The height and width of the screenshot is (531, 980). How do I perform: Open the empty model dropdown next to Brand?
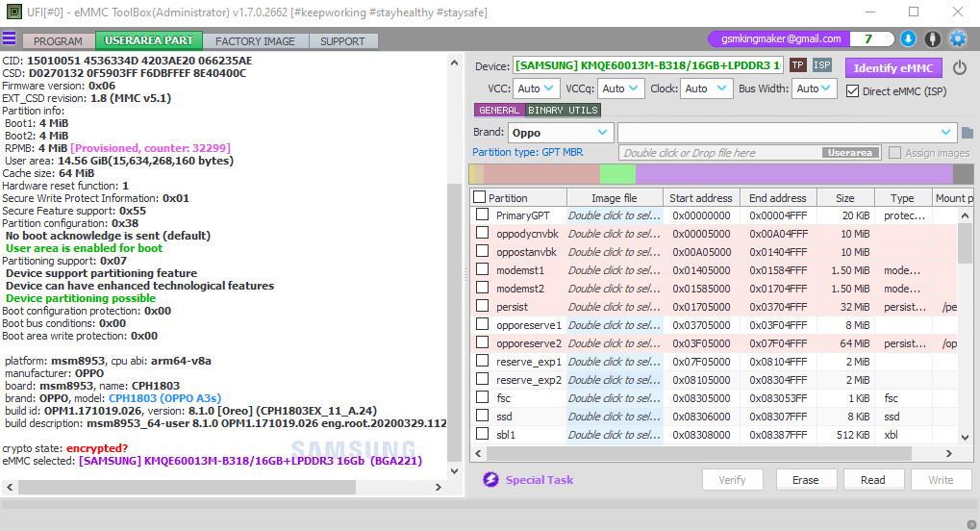tap(787, 133)
